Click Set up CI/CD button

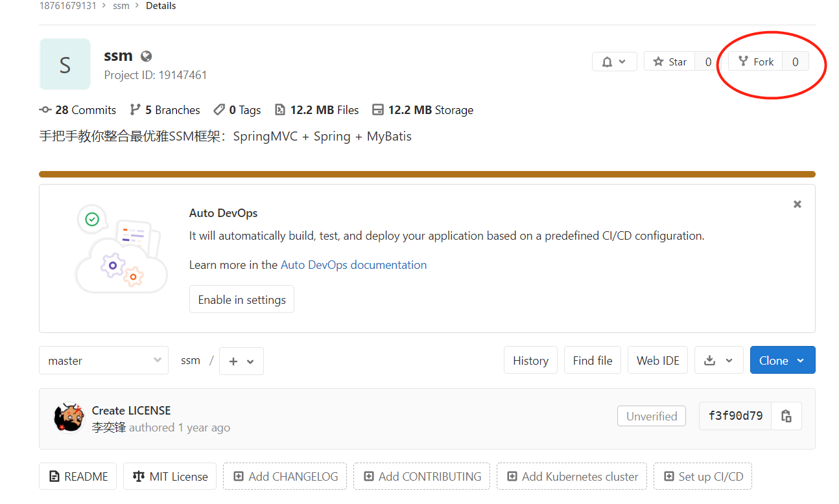click(703, 476)
